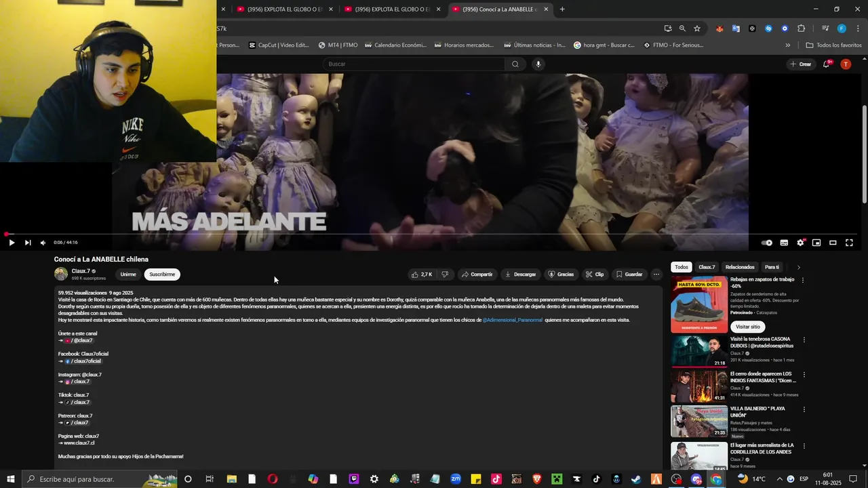Open the media control icon

click(825, 28)
